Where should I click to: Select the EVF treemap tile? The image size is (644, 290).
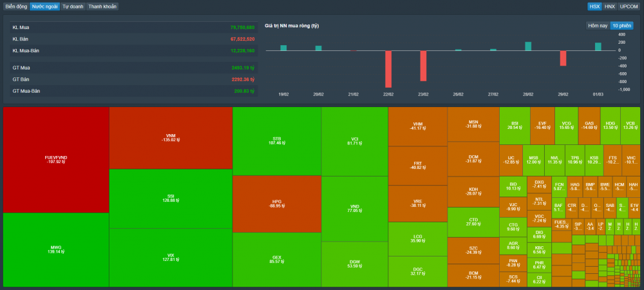(542, 126)
